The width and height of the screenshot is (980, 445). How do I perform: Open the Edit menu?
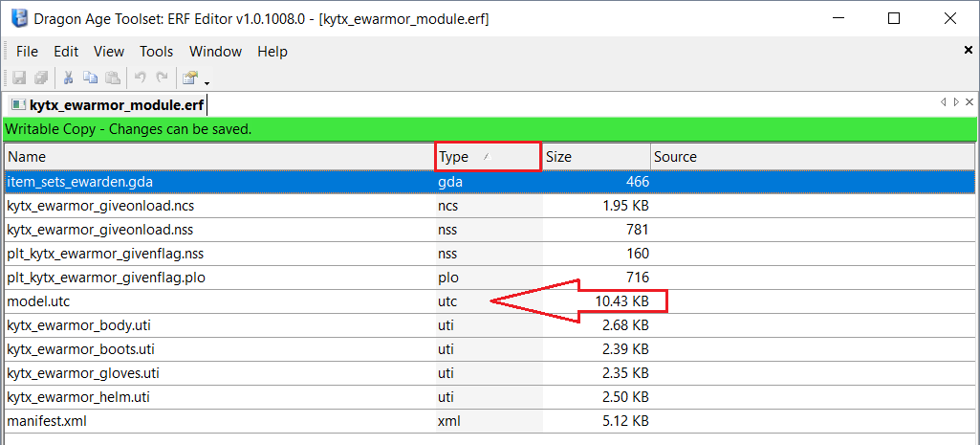pos(66,52)
